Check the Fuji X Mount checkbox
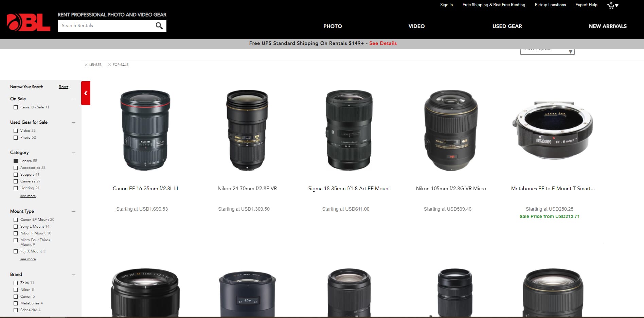 (x=16, y=251)
